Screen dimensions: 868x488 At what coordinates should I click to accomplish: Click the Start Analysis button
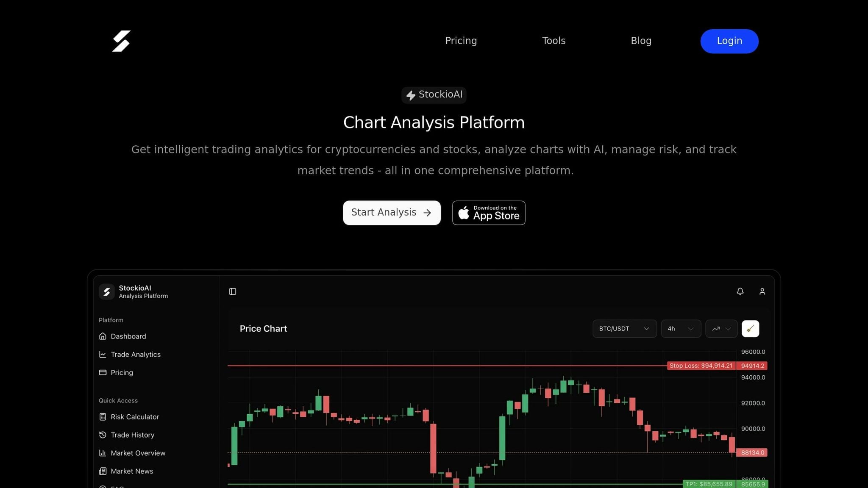coord(392,213)
